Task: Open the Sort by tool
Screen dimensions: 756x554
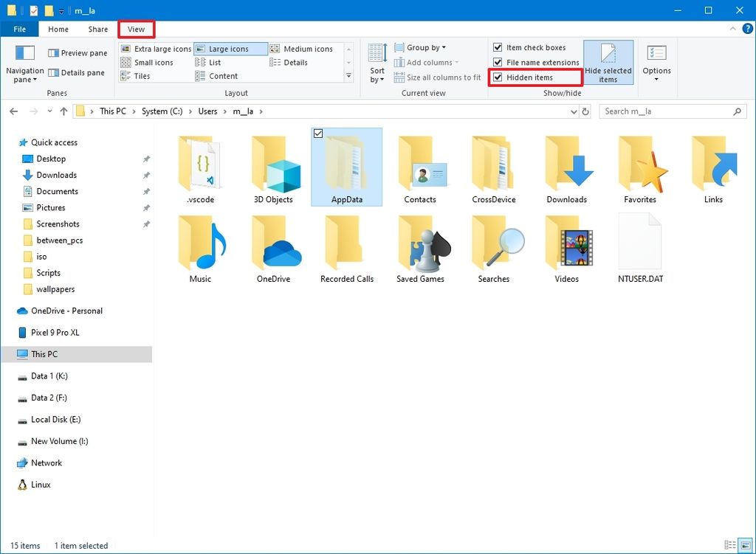Action: point(377,62)
